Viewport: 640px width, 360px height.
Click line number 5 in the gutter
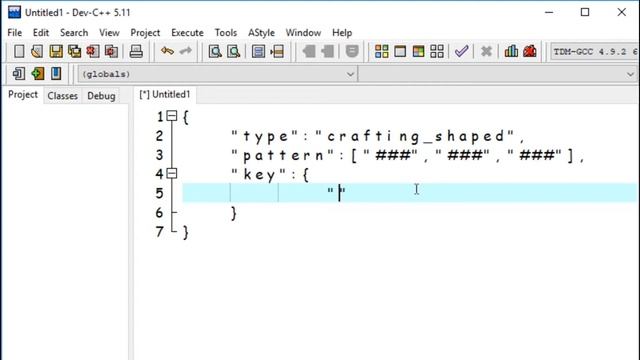coord(159,193)
